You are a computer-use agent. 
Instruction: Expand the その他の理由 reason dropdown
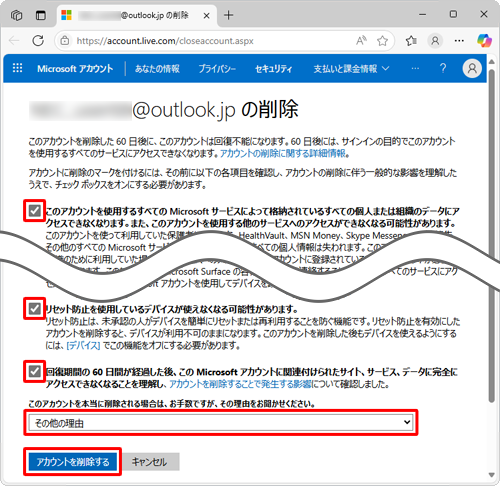point(221,423)
